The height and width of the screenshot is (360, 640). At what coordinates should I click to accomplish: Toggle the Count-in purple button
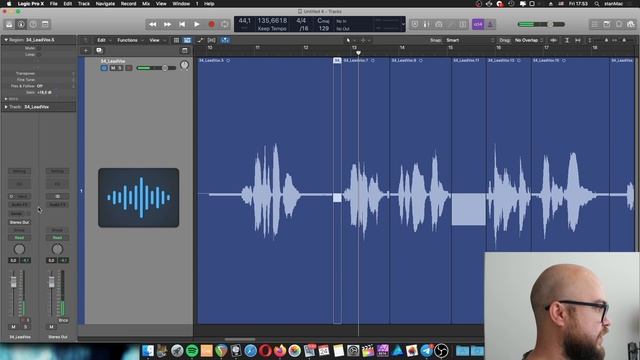pos(478,24)
